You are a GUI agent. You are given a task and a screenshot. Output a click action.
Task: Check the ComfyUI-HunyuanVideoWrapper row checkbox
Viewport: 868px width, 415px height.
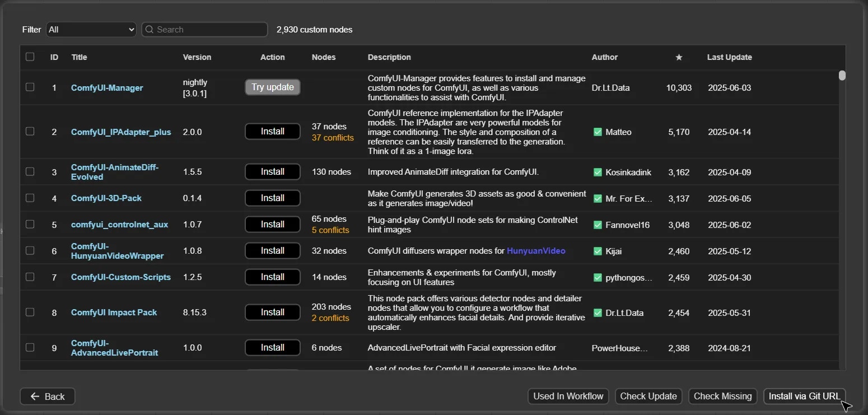pyautogui.click(x=30, y=250)
